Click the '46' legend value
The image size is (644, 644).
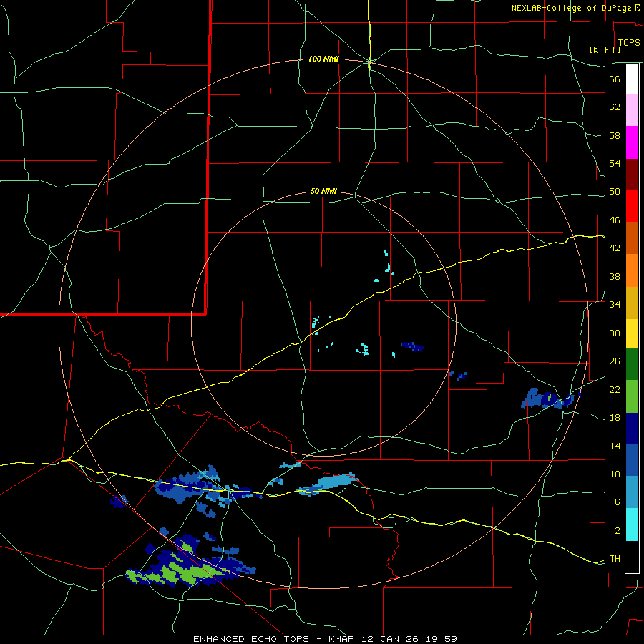pyautogui.click(x=615, y=220)
